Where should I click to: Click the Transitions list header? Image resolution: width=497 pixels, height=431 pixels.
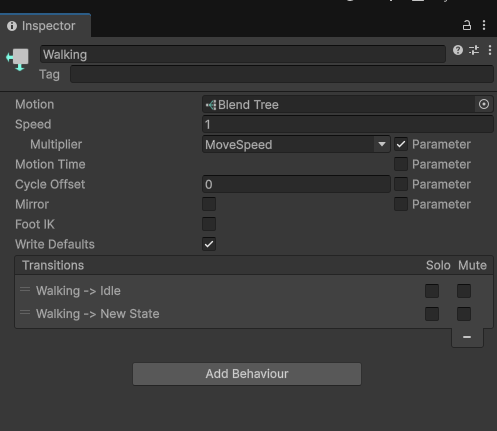(x=254, y=265)
